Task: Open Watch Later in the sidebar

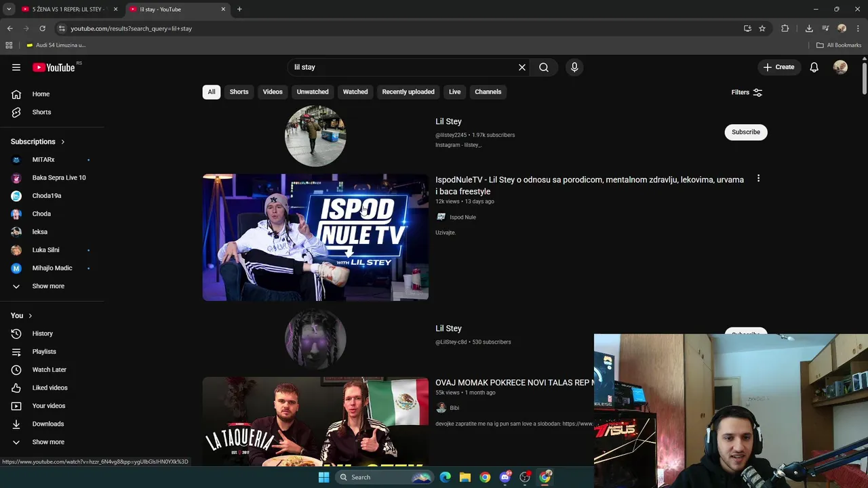Action: 52,369
